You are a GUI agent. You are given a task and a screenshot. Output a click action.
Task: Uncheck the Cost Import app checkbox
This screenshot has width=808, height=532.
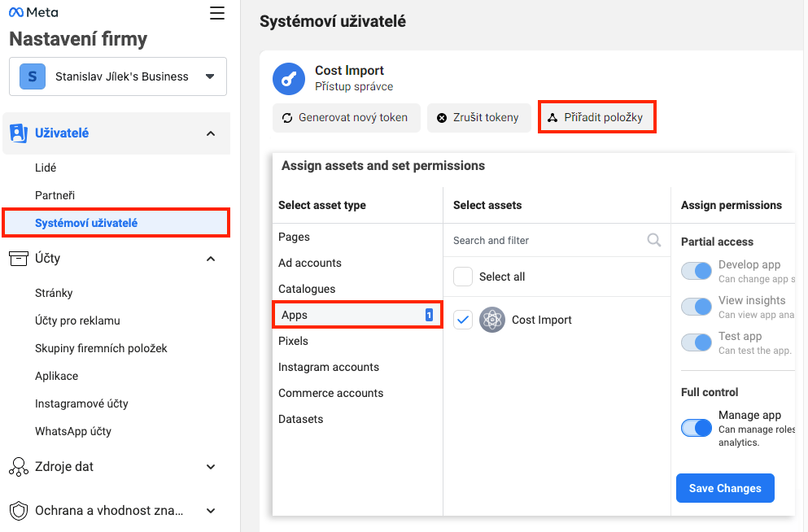pyautogui.click(x=463, y=320)
